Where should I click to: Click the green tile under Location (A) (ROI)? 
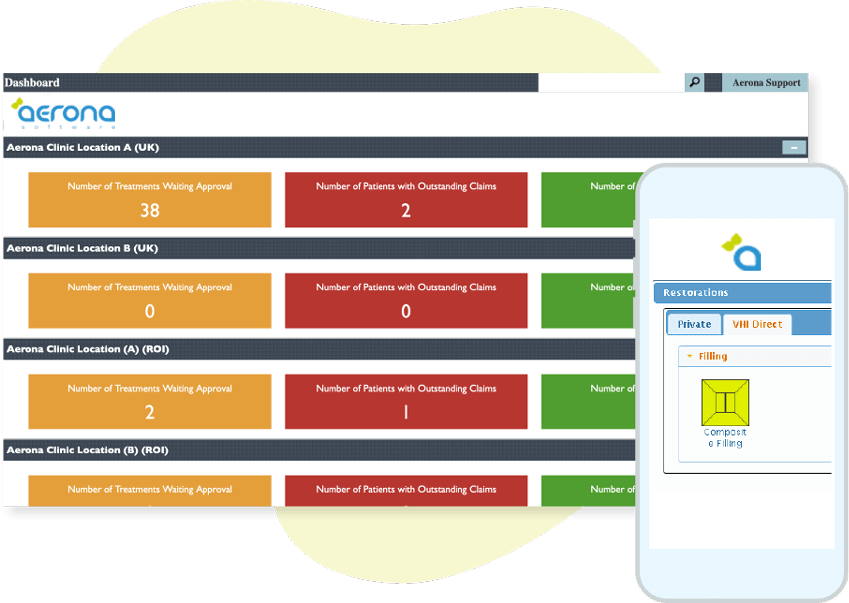click(x=588, y=401)
